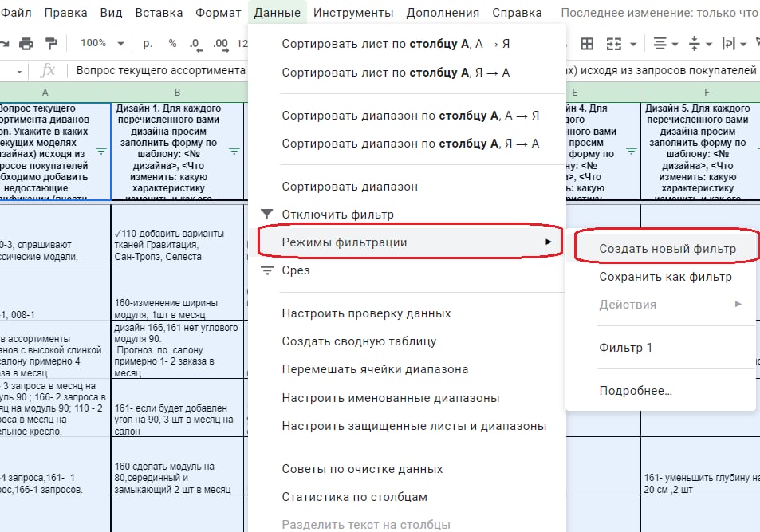
Task: Click the print icon in toolbar
Action: click(26, 44)
